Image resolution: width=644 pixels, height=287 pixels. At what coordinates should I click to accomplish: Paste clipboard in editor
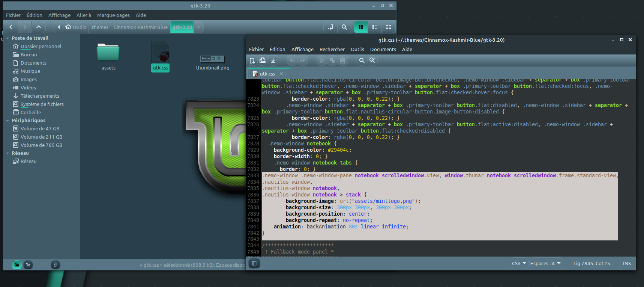pos(343,60)
